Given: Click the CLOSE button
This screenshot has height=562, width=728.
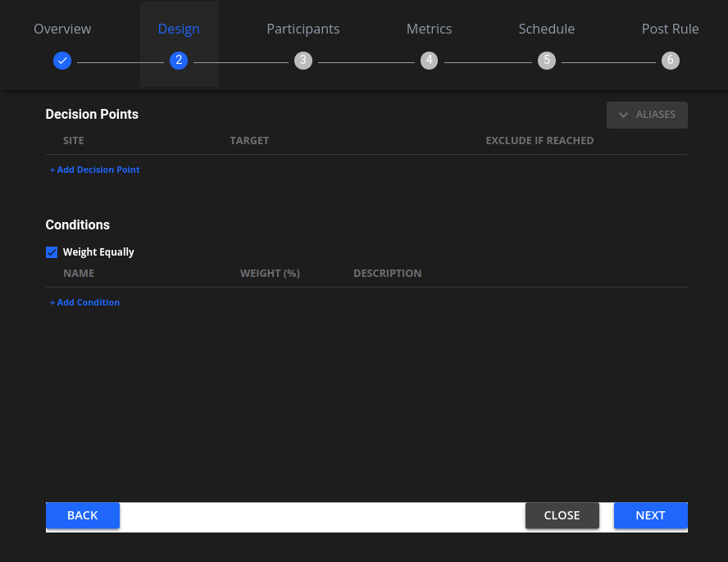Looking at the screenshot, I should click(x=562, y=515).
